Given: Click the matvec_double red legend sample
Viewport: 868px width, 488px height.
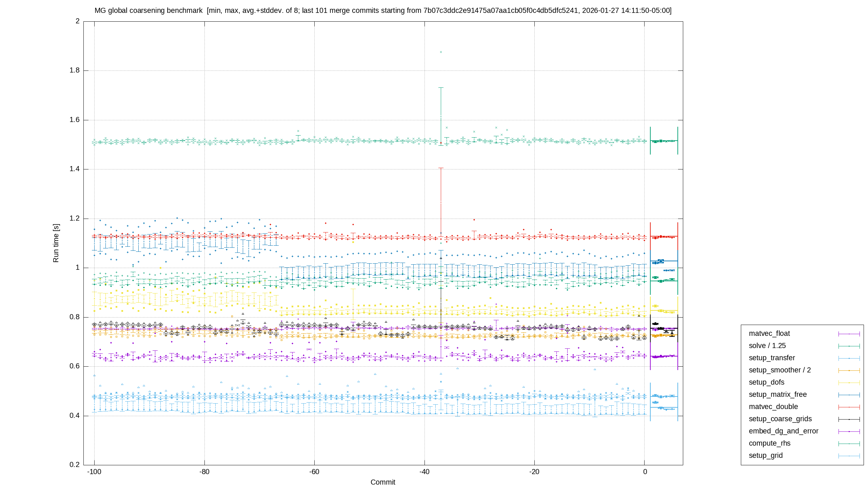Looking at the screenshot, I should click(x=849, y=407).
